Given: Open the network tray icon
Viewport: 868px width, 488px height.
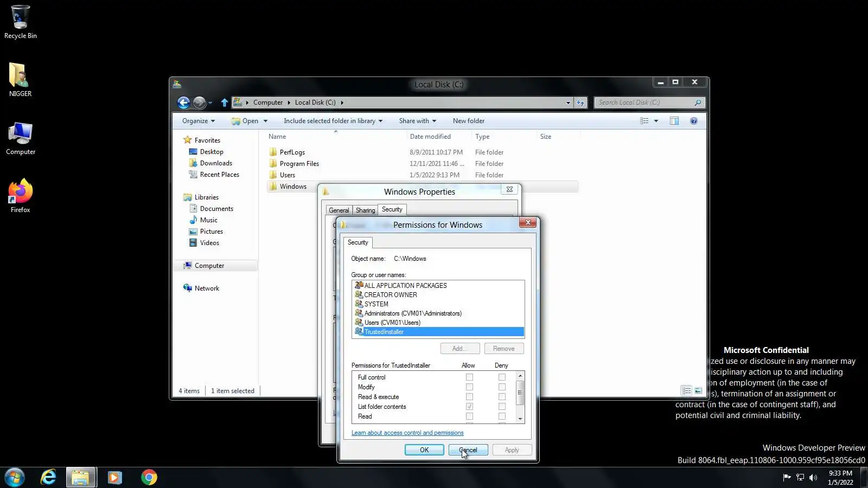Looking at the screenshot, I should point(800,477).
